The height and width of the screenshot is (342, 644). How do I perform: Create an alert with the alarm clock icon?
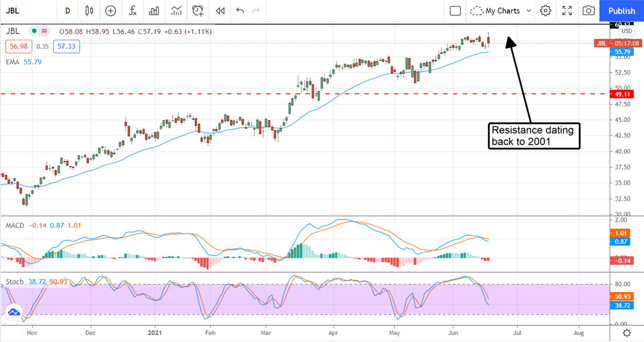pos(198,11)
